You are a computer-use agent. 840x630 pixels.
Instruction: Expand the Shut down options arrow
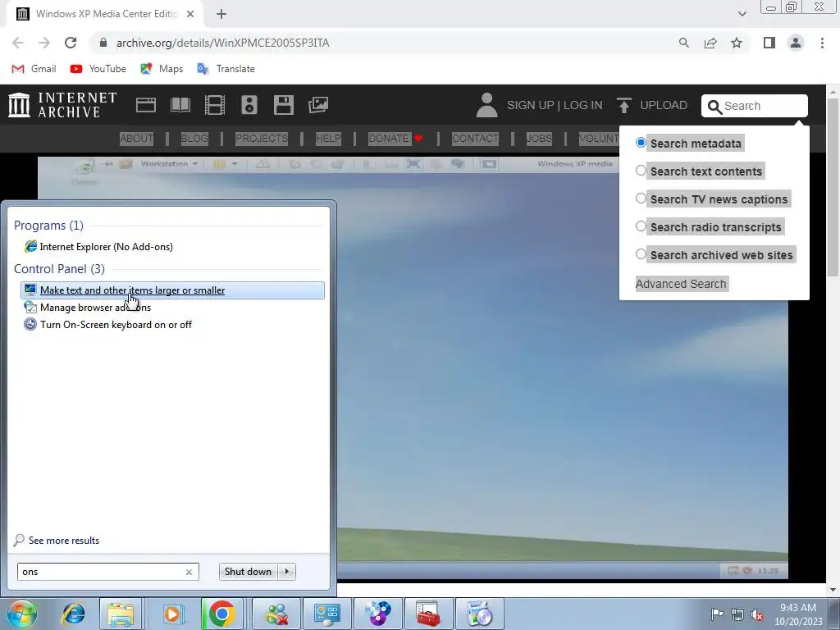286,572
